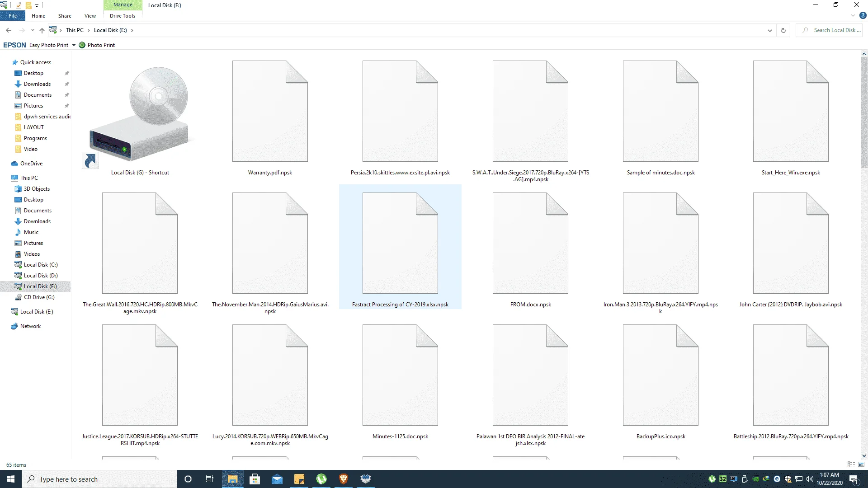The image size is (868, 488).
Task: Click the scroll down arrow
Action: tap(864, 456)
